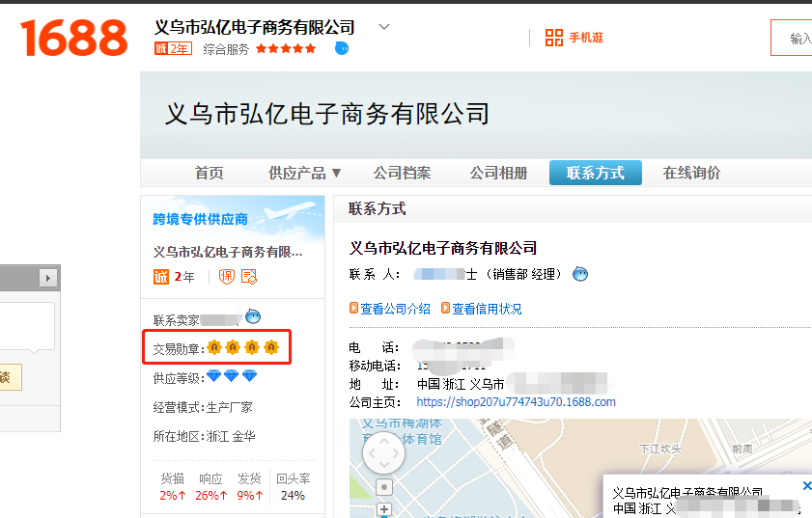Click the first 供应等级 diamond icon

214,375
